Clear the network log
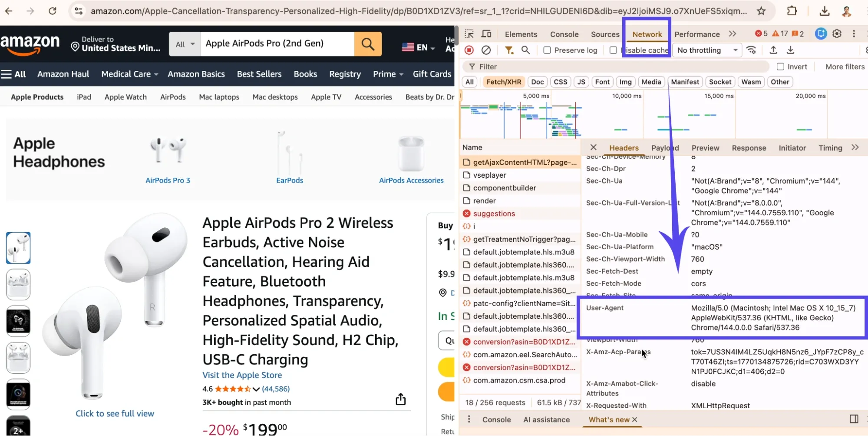Viewport: 868px width, 436px height. (x=486, y=50)
